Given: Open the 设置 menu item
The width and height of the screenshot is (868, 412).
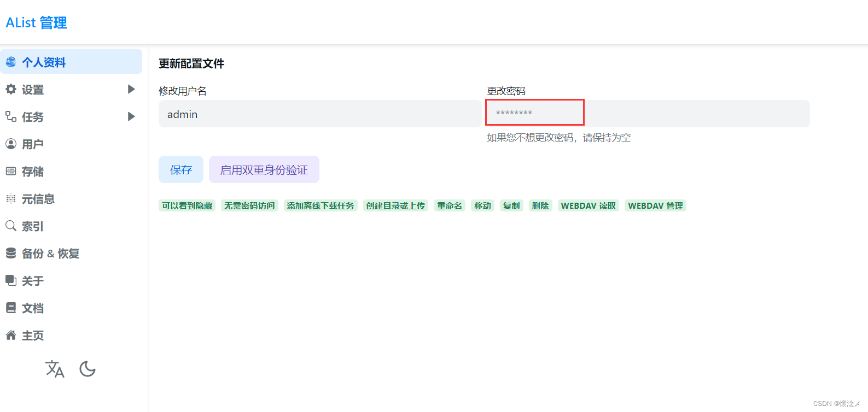Looking at the screenshot, I should (x=71, y=89).
